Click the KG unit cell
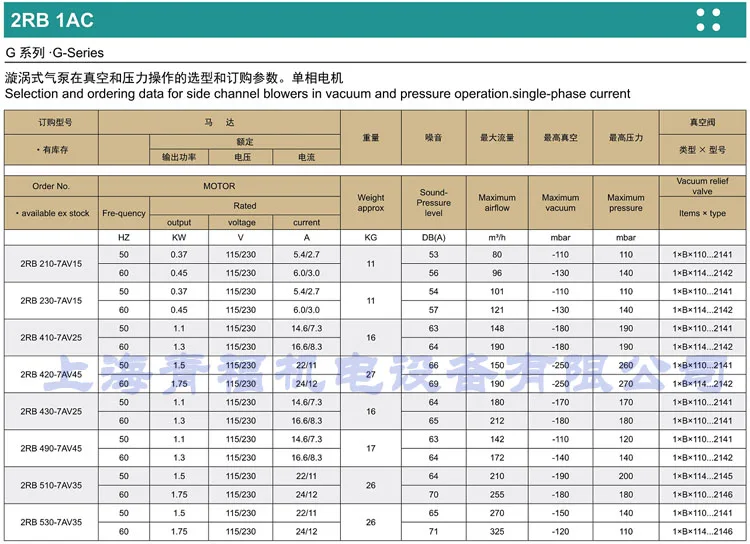Screen dimensions: 750x544 click(x=371, y=237)
